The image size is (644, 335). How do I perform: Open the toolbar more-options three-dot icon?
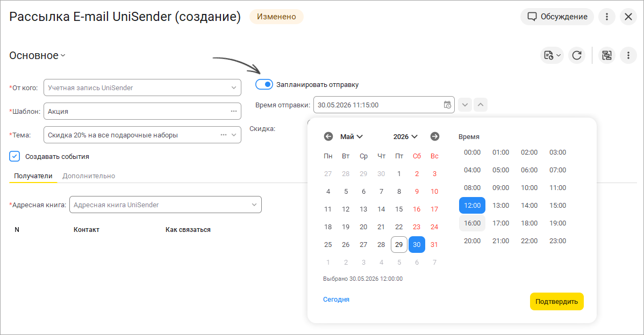628,55
